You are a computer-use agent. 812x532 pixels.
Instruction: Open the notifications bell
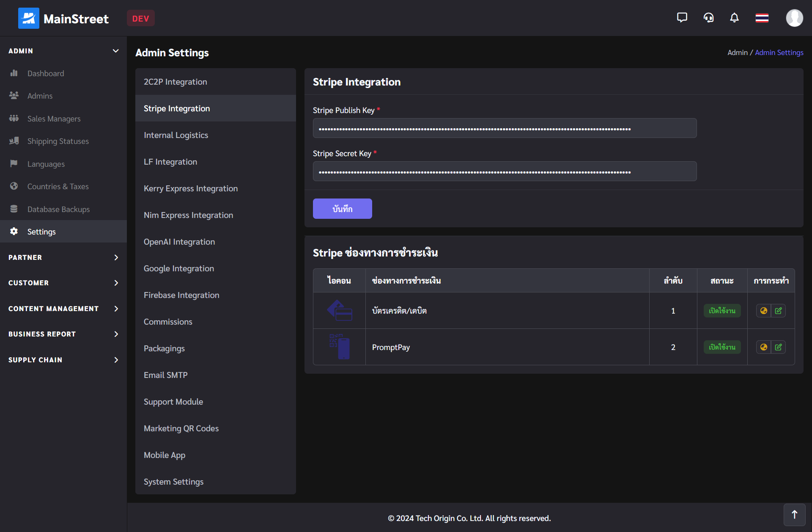(735, 18)
